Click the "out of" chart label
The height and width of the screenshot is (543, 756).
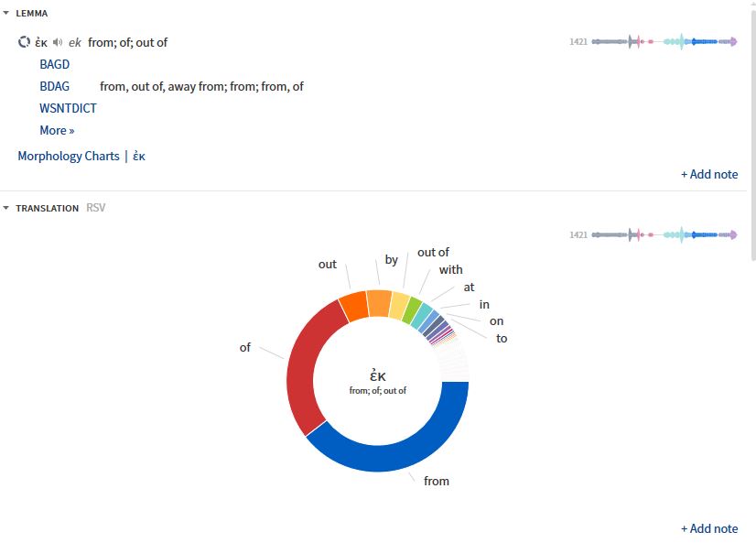click(x=433, y=253)
